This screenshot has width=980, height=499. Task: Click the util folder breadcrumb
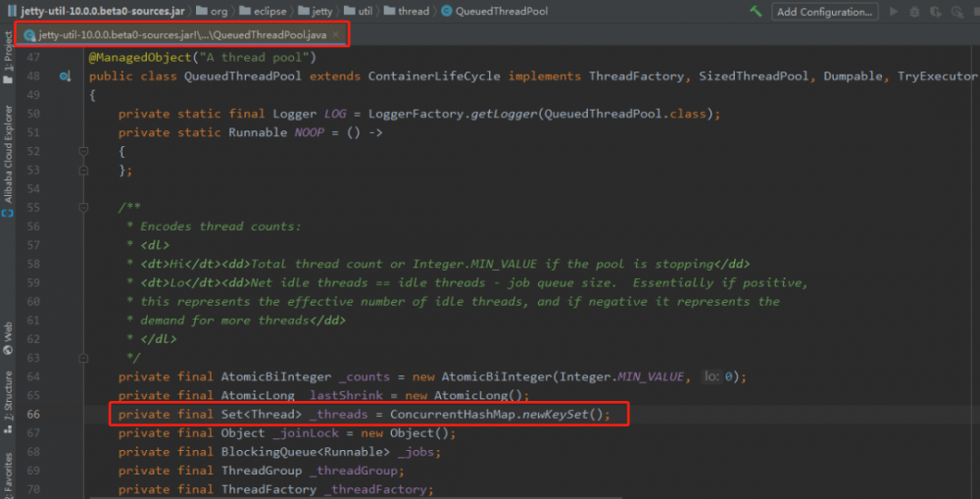(x=358, y=11)
